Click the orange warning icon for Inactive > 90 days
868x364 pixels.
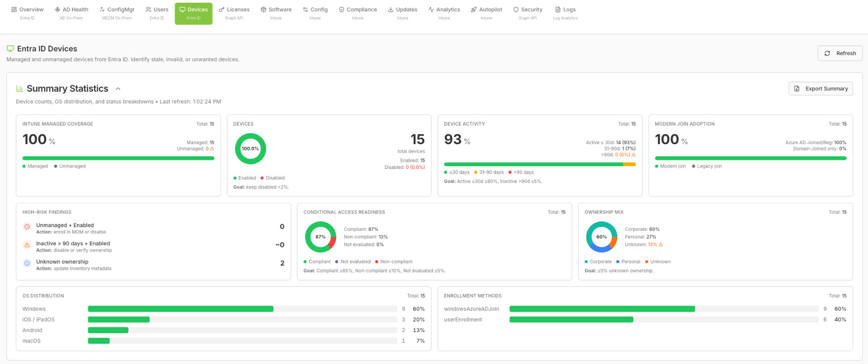[27, 245]
